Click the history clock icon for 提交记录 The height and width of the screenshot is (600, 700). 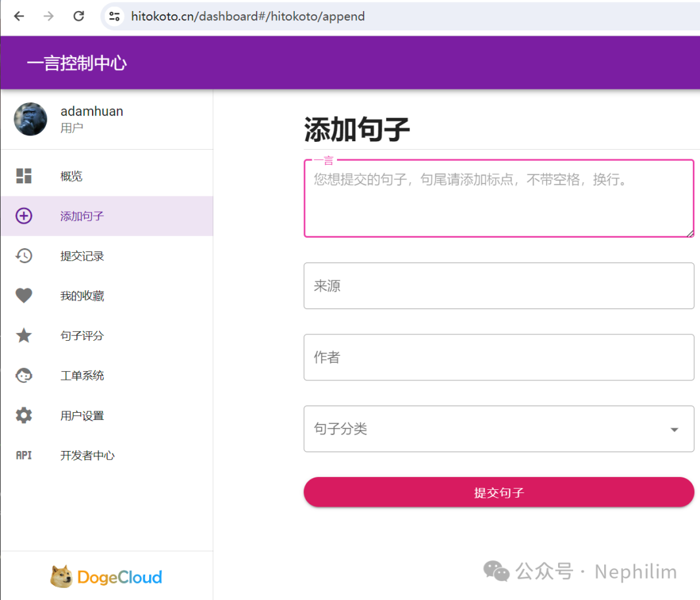[24, 256]
